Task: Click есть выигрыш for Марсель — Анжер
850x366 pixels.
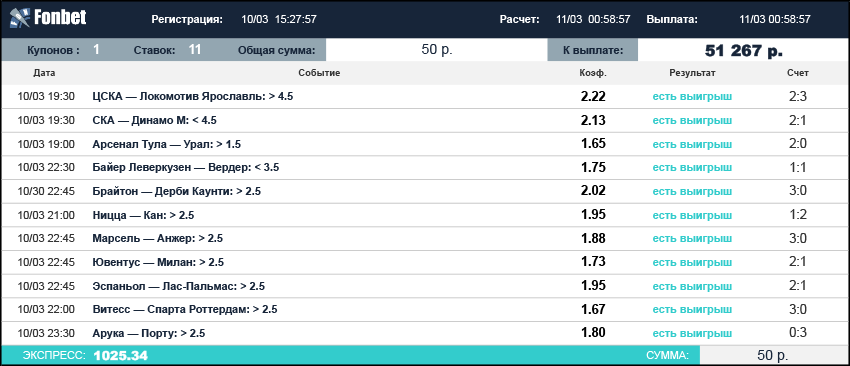Action: pos(692,239)
